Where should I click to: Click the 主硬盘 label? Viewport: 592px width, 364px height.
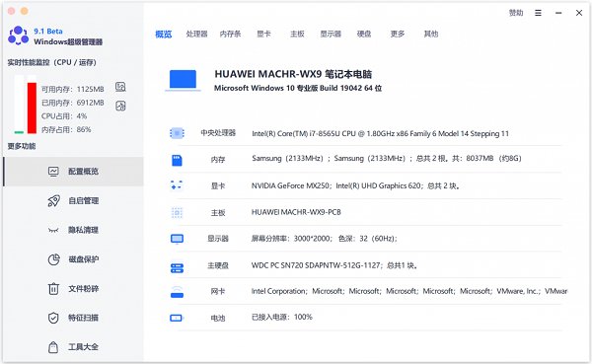click(218, 265)
